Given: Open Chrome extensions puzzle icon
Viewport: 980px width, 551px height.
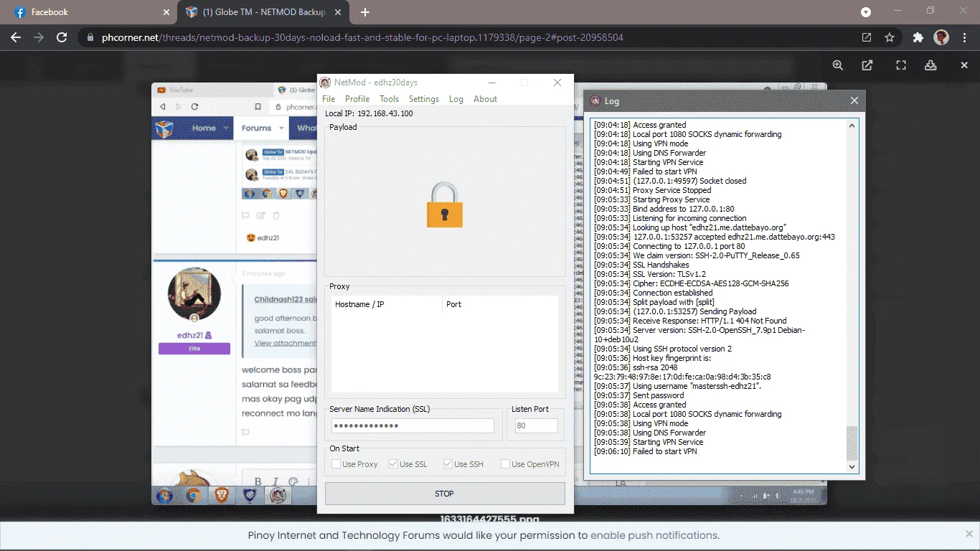Looking at the screenshot, I should click(918, 37).
